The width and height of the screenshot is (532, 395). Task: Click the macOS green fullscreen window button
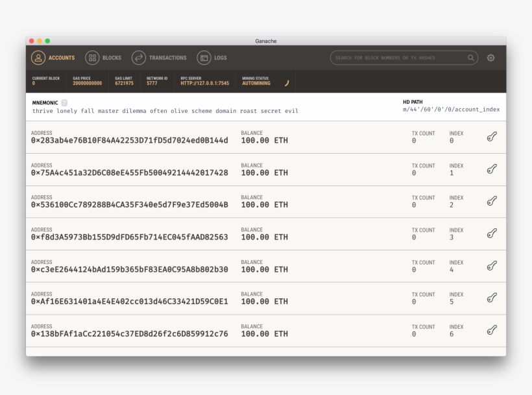[47, 41]
